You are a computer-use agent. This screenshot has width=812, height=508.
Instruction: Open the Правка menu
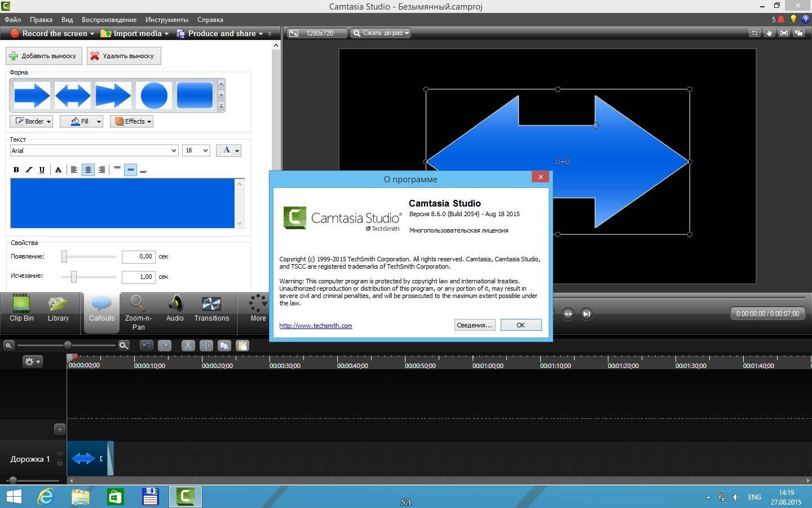(x=41, y=19)
